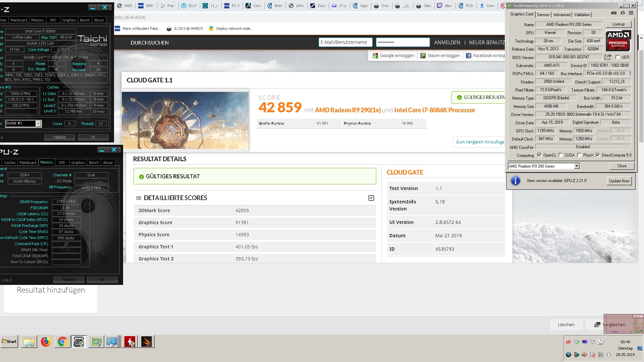The width and height of the screenshot is (644, 362).
Task: Open the d.C0r3 @ HWBOT bookmark
Action: pyautogui.click(x=185, y=28)
